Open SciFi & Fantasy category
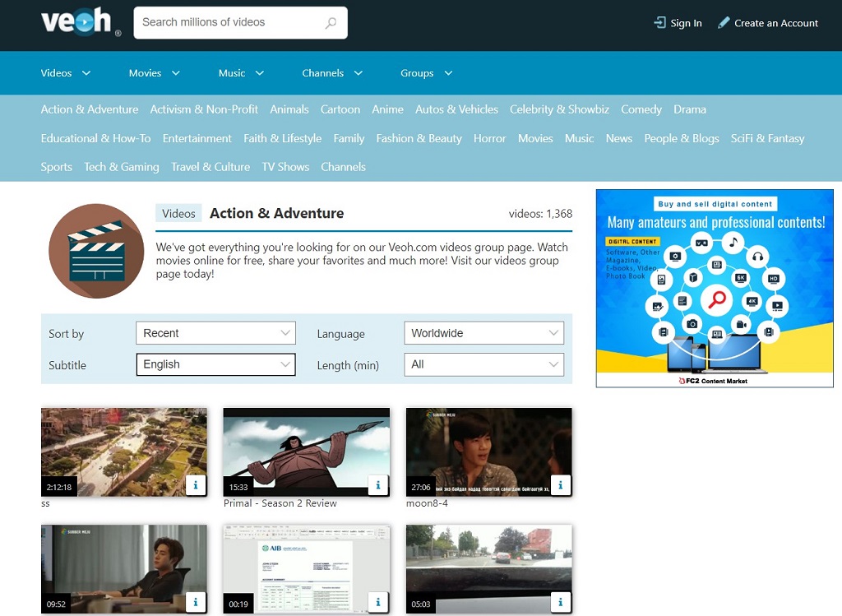 pos(767,138)
